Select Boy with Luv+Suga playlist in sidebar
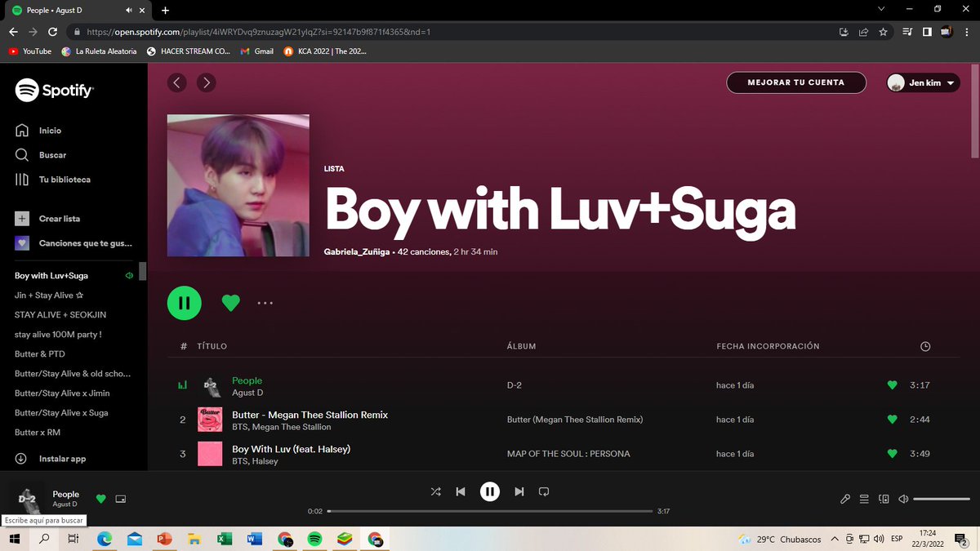The width and height of the screenshot is (980, 551). click(51, 276)
